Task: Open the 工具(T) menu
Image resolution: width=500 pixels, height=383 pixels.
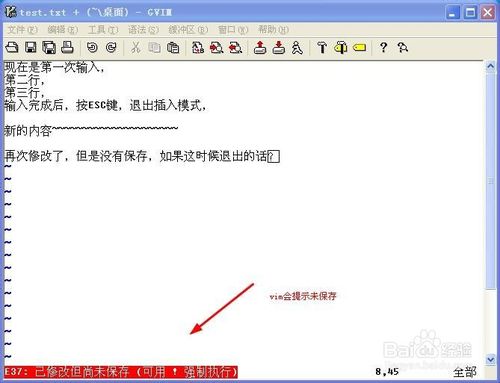Action: [103, 30]
